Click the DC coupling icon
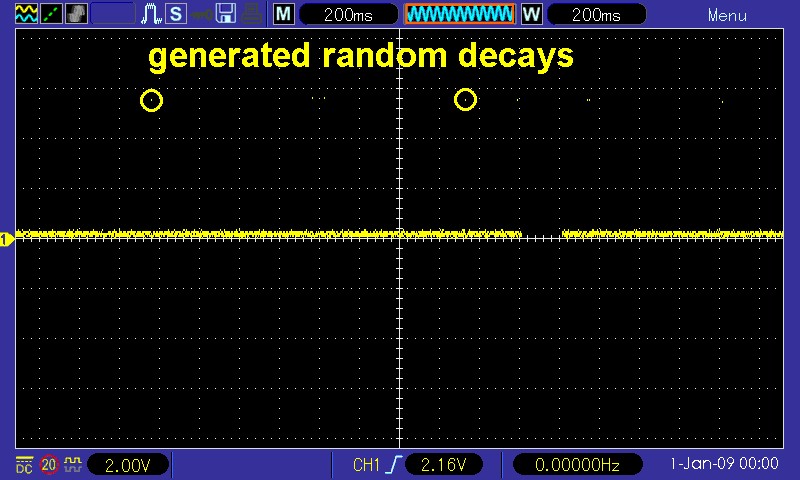Viewport: 800px width, 480px height. point(24,465)
